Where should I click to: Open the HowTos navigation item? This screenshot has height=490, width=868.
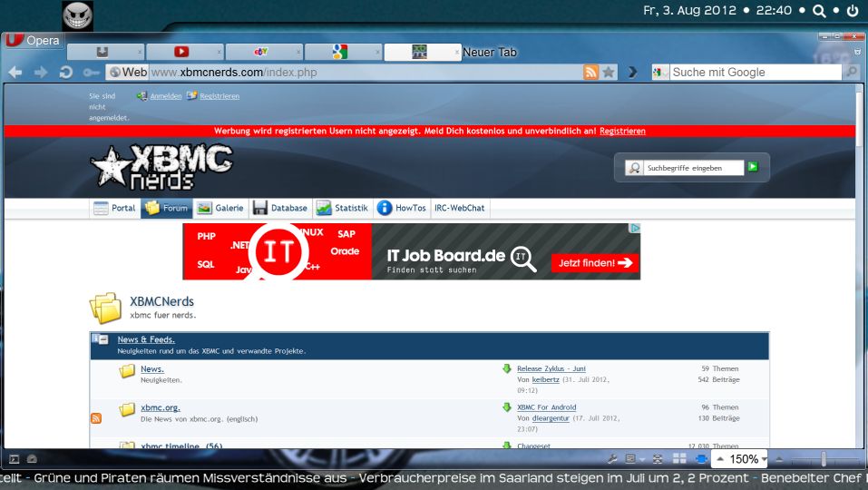(402, 208)
